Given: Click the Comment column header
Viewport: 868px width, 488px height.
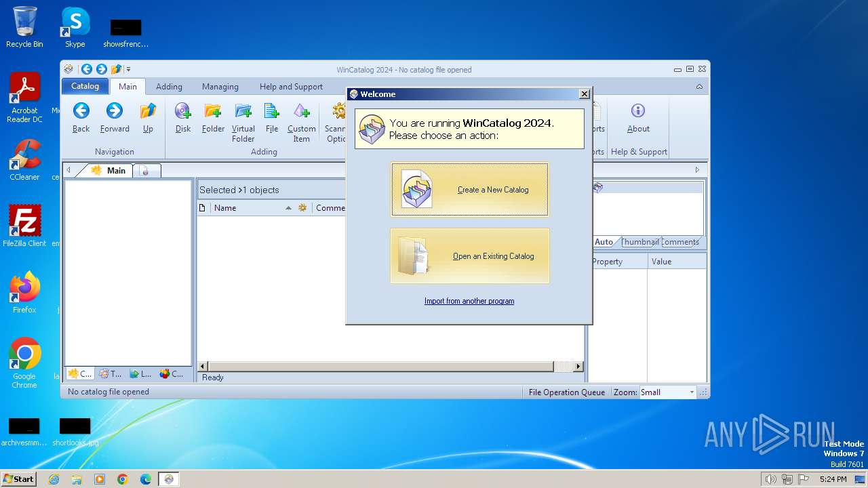Looking at the screenshot, I should pyautogui.click(x=330, y=208).
